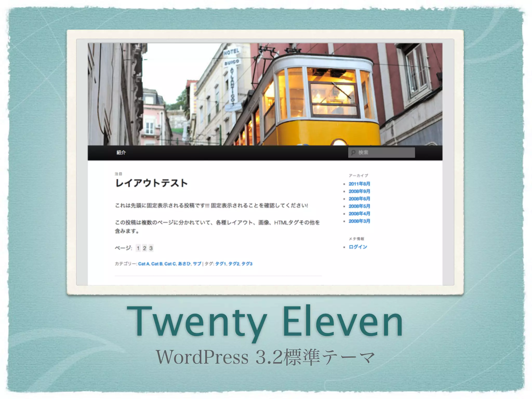Open category サブ
Image resolution: width=532 pixels, height=399 pixels.
pos(197,264)
